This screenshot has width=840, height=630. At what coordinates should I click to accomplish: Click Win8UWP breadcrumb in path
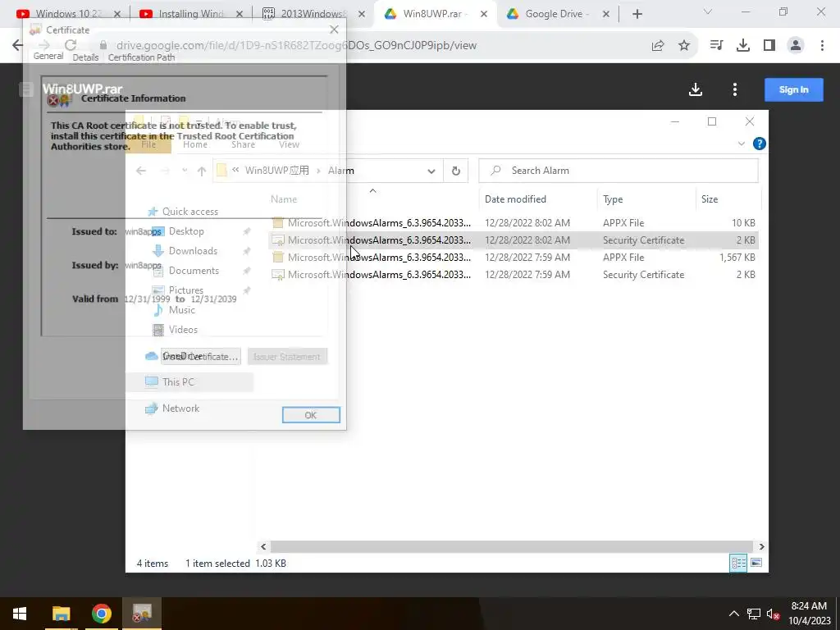click(x=277, y=171)
